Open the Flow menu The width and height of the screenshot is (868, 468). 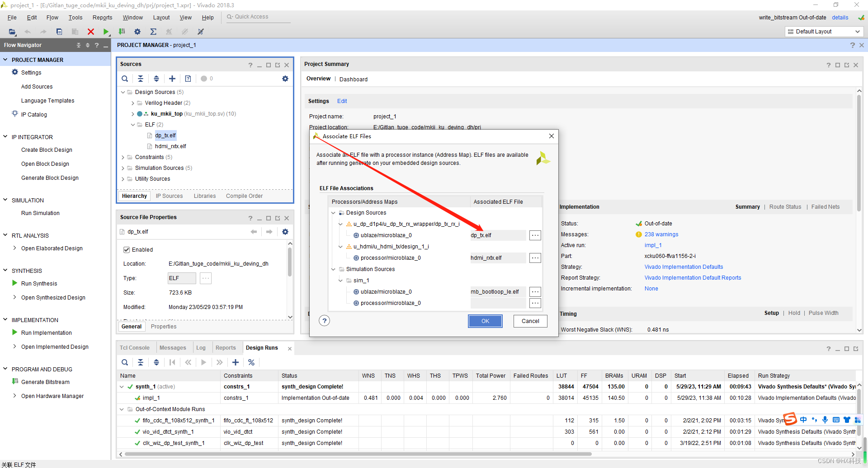[52, 18]
